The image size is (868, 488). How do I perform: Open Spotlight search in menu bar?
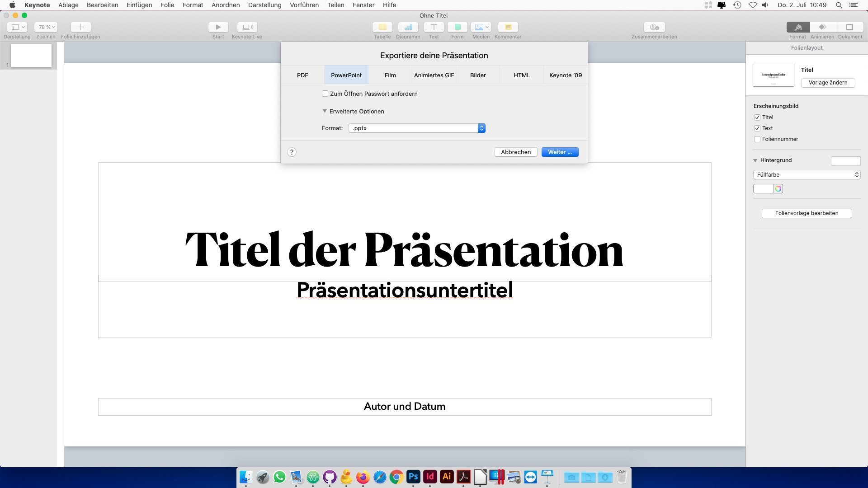click(839, 5)
